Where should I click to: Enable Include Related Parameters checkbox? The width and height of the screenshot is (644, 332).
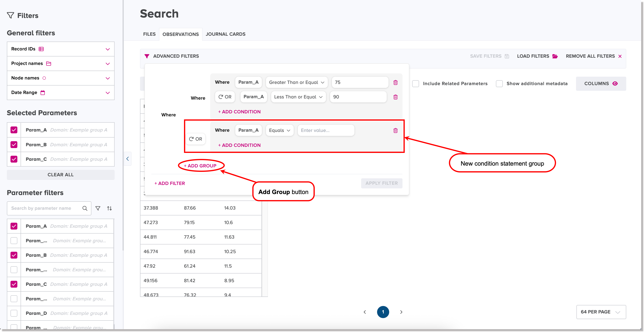[x=415, y=84]
